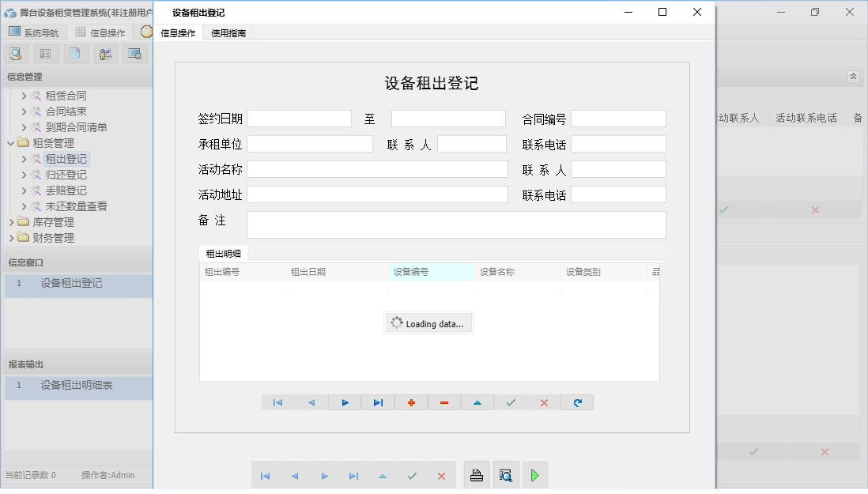Screen dimensions: 868x494
Task: Select the magnifier search icon in the toolbar
Action: click(x=16, y=54)
